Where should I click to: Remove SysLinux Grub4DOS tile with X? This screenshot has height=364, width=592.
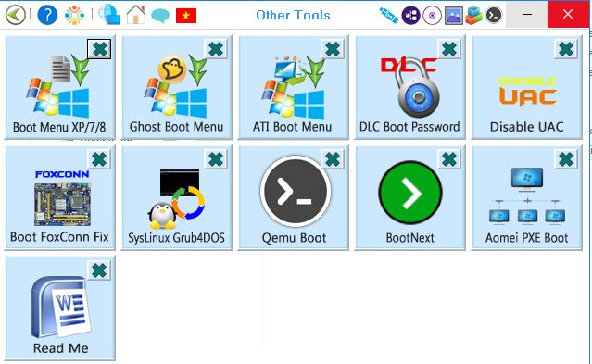(x=216, y=159)
